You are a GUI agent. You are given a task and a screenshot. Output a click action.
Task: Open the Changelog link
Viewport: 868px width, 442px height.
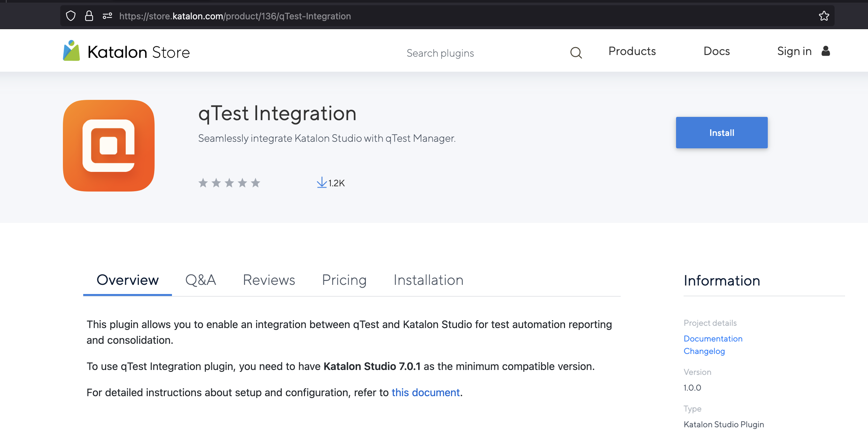pyautogui.click(x=704, y=351)
